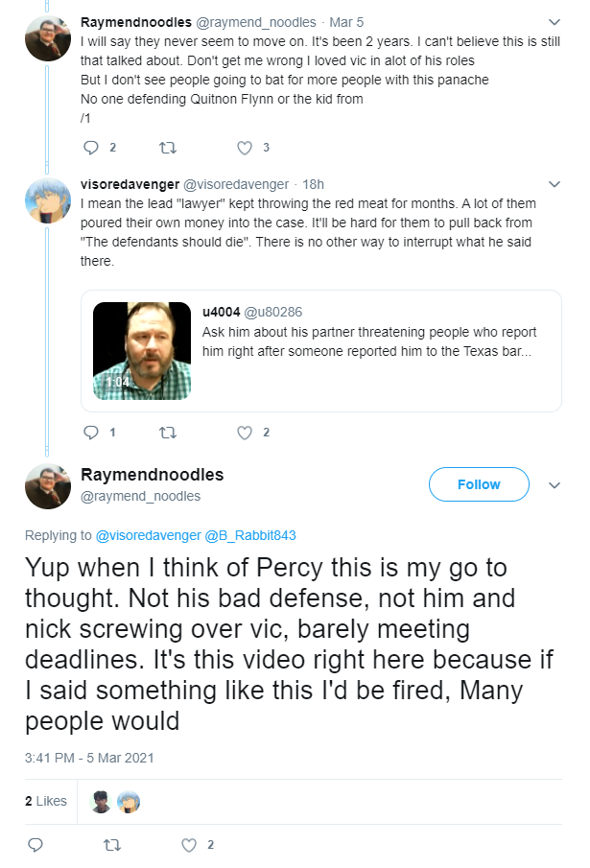
Task: Reply to the main tweet about Percy
Action: point(35,845)
